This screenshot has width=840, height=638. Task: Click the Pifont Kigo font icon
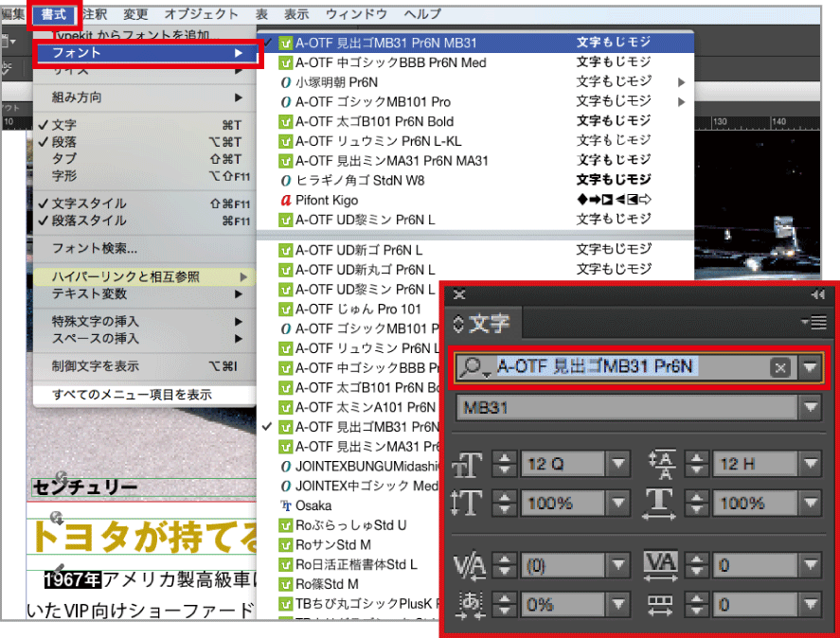286,201
